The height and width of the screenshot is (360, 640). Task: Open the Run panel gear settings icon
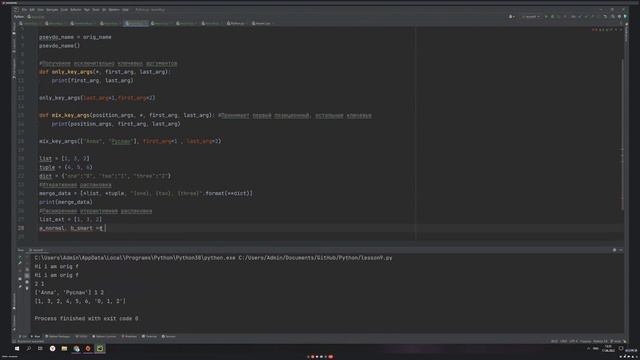(614, 250)
